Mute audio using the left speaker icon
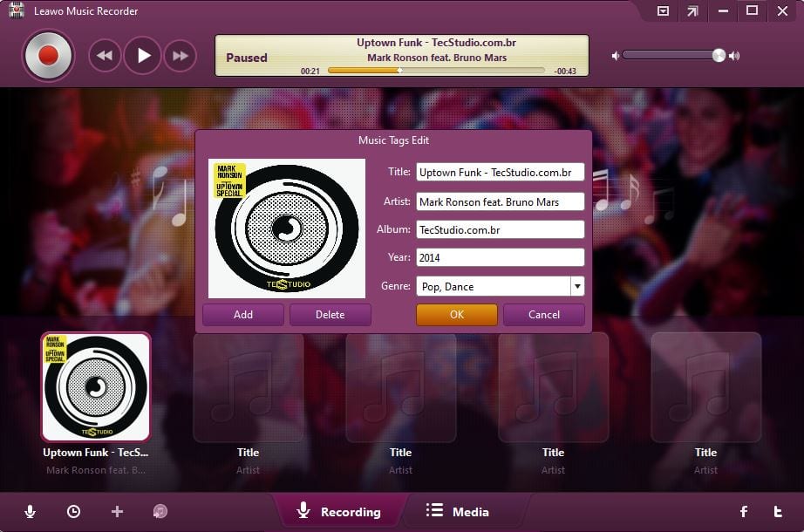 615,56
